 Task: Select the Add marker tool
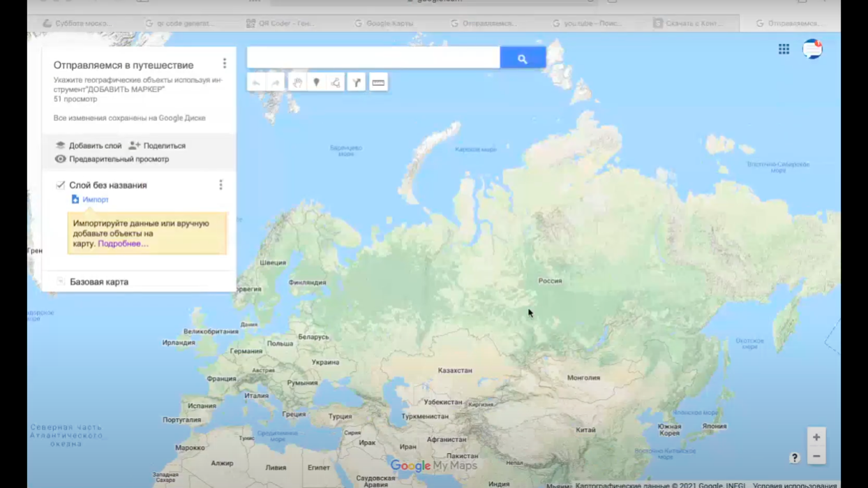tap(316, 83)
